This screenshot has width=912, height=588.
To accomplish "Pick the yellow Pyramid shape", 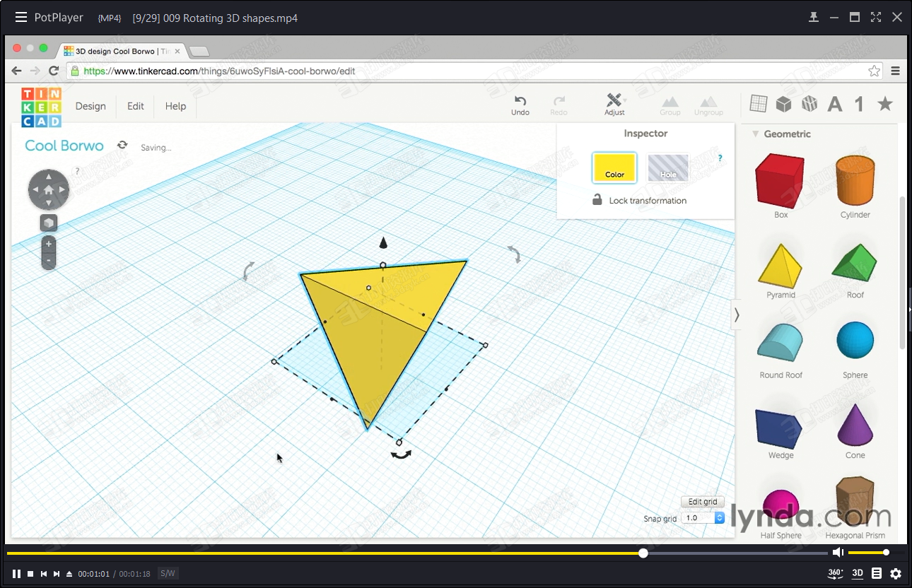I will [781, 266].
